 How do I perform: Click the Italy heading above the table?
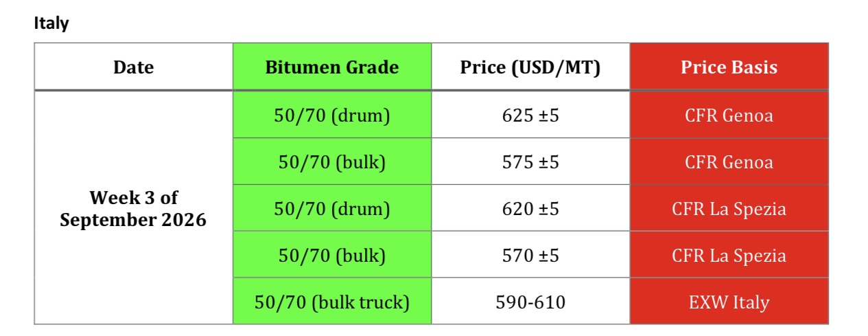(x=51, y=23)
